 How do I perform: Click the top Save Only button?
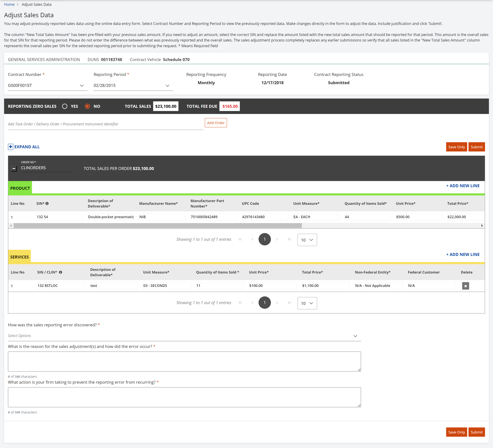coord(456,147)
